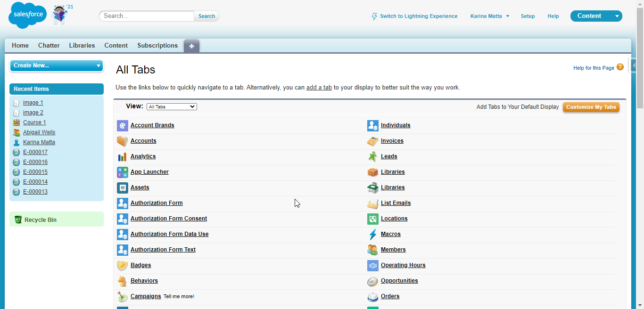This screenshot has height=309, width=644.
Task: Open the Setup link
Action: (x=528, y=16)
